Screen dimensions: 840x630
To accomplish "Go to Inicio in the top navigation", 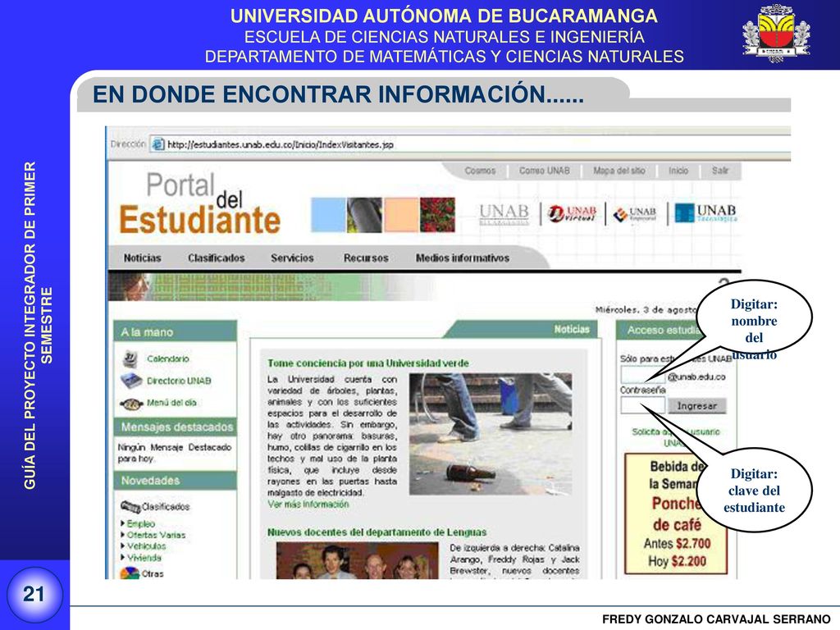I will [678, 171].
